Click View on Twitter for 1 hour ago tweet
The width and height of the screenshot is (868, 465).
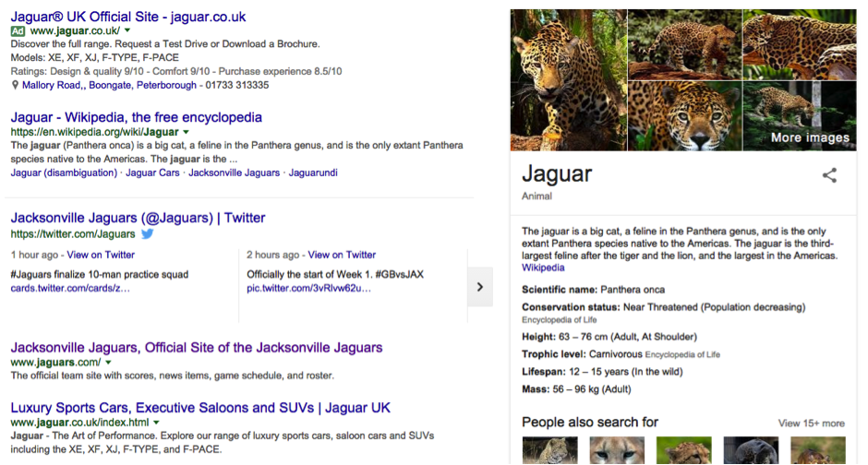click(101, 255)
